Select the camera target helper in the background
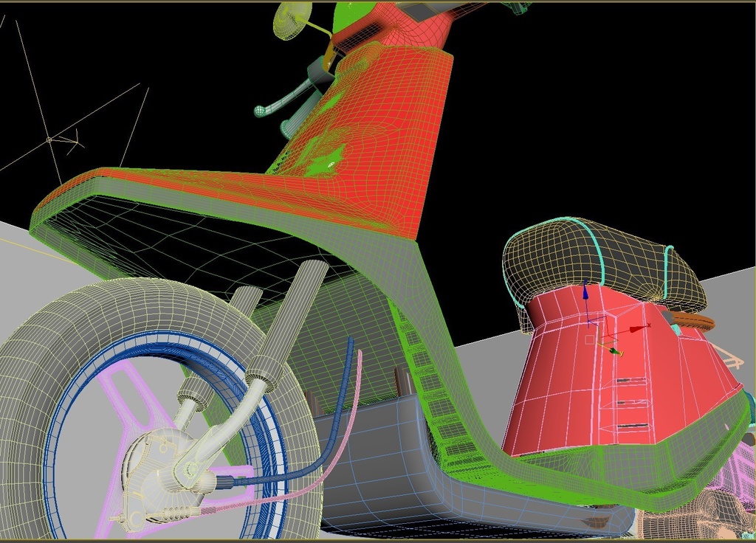756x543 pixels. pyautogui.click(x=49, y=140)
